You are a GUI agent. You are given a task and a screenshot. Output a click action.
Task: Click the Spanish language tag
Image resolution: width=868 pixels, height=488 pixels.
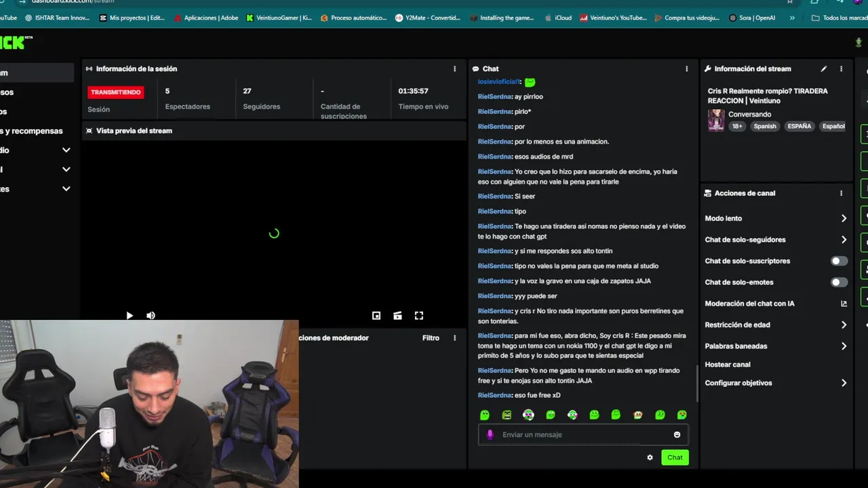point(764,126)
